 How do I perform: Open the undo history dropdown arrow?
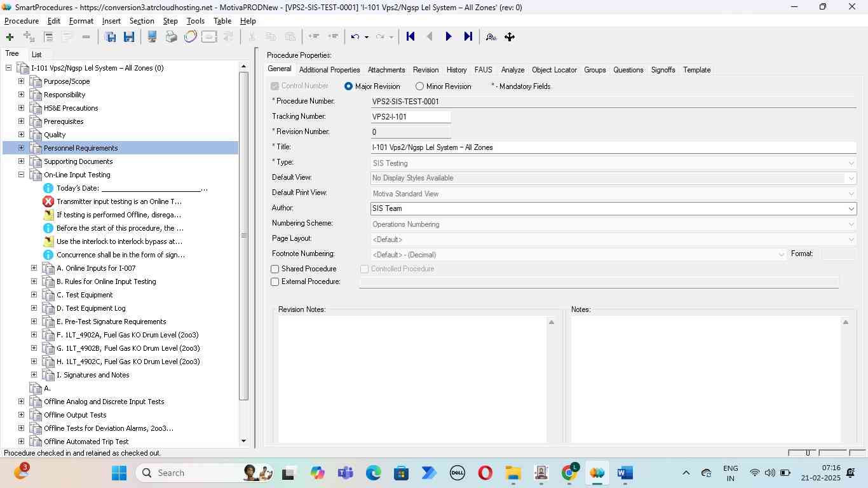(x=367, y=37)
